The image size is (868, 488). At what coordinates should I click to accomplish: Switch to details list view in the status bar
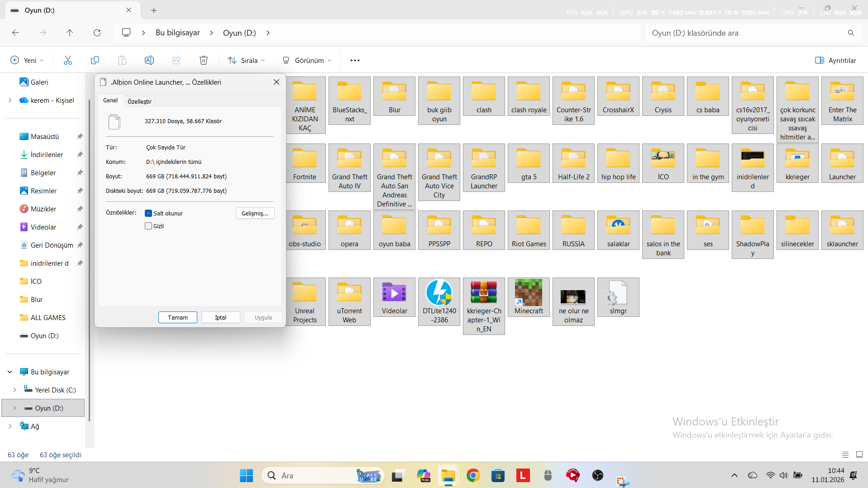pyautogui.click(x=845, y=455)
